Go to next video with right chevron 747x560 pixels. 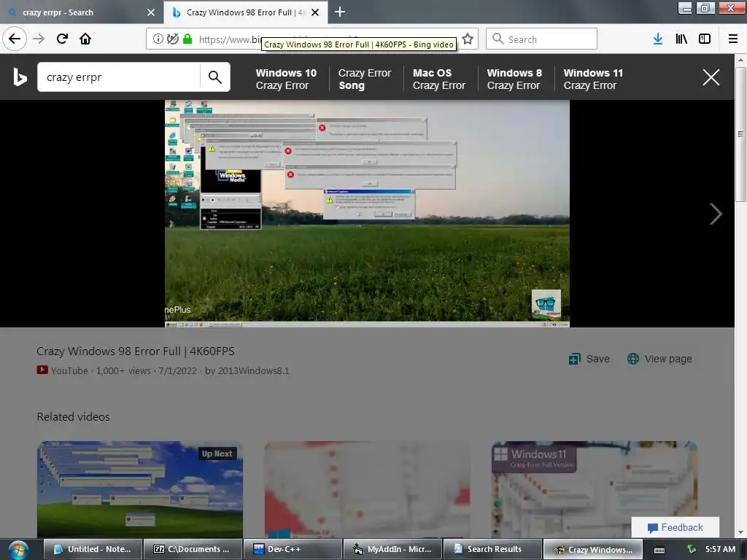point(716,214)
